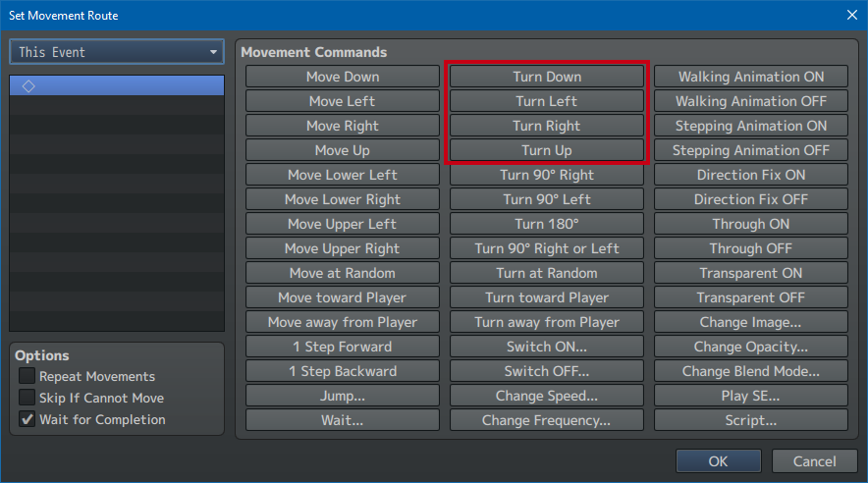Open the Jump... command dialog
Viewport: 868px width, 483px height.
pos(342,396)
